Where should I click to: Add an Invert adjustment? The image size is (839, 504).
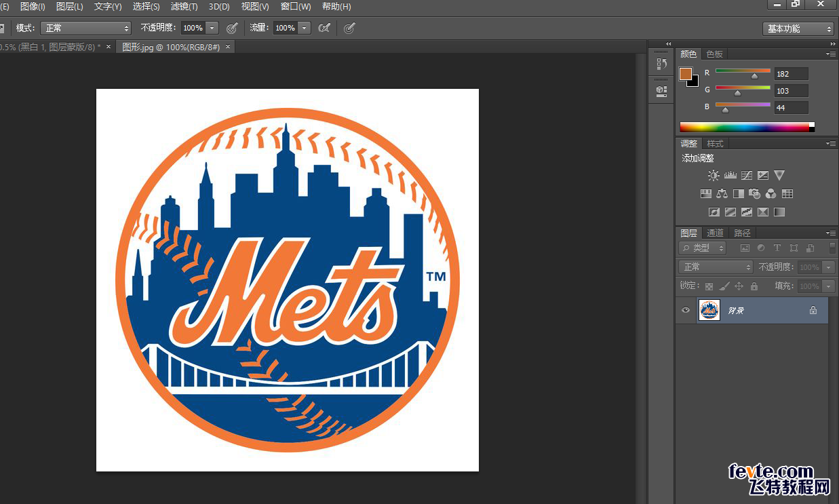tap(714, 212)
